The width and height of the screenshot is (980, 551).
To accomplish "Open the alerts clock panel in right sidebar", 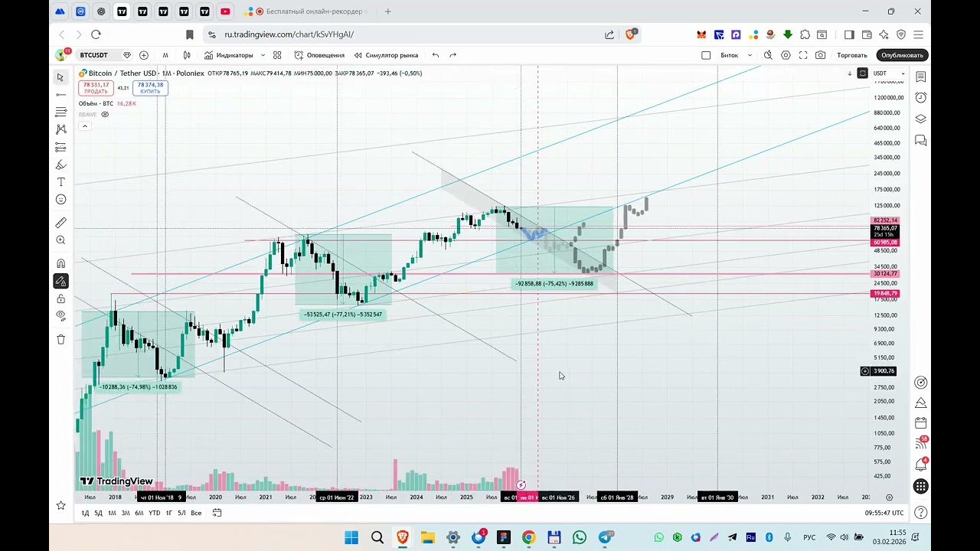I will tap(921, 97).
